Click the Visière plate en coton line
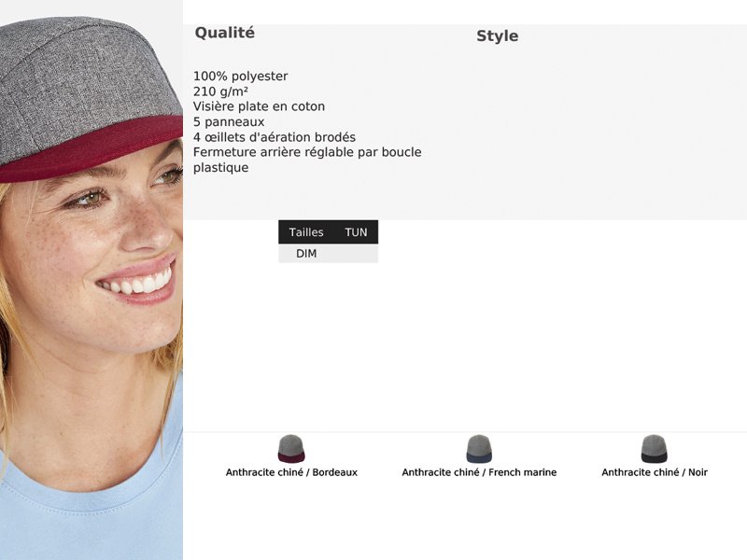Image resolution: width=747 pixels, height=560 pixels. 260,106
